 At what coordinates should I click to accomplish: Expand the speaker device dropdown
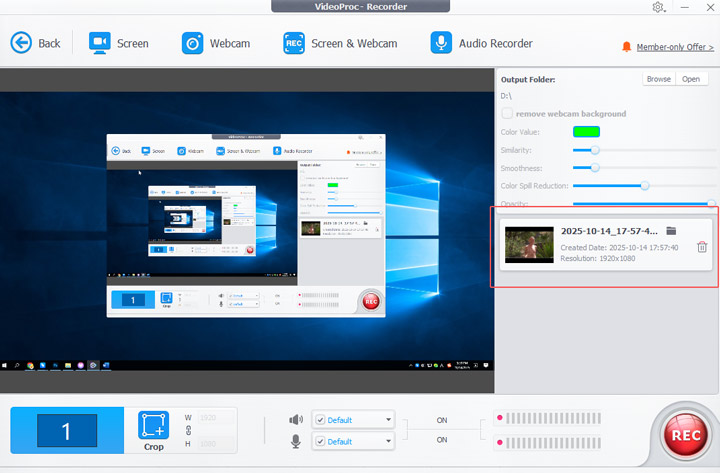[388, 420]
